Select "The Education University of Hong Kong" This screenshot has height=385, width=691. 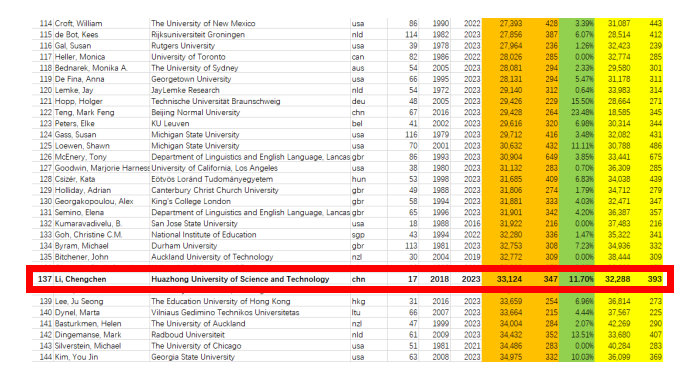pos(221,301)
